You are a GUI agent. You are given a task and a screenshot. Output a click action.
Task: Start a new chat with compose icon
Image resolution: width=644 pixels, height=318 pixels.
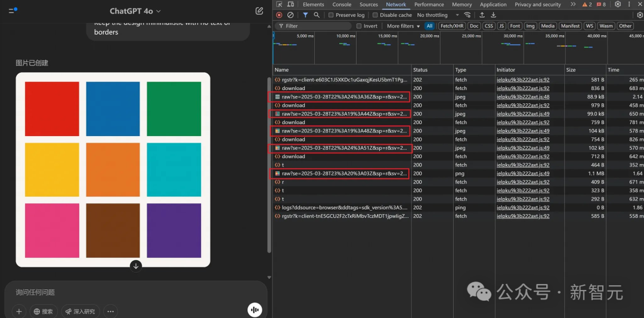pos(259,11)
